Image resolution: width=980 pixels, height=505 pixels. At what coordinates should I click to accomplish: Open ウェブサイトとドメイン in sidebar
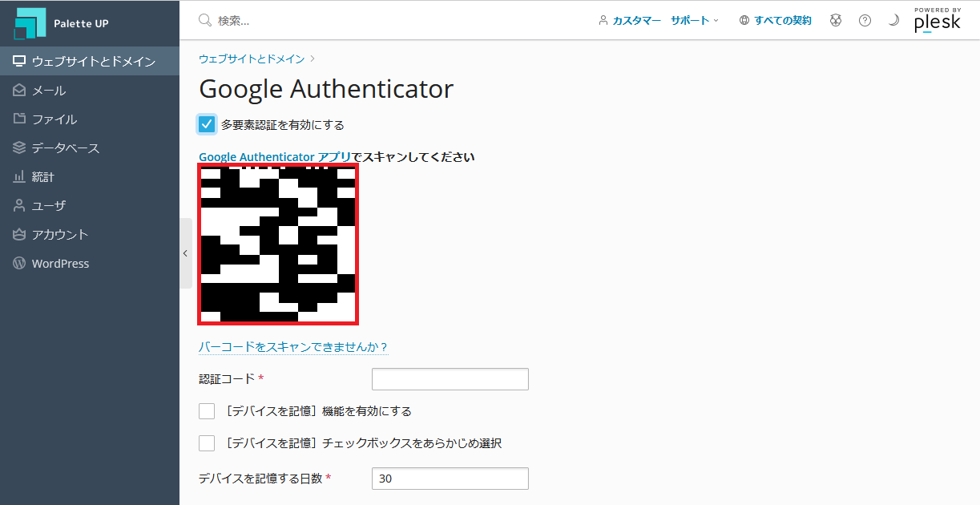pyautogui.click(x=90, y=61)
